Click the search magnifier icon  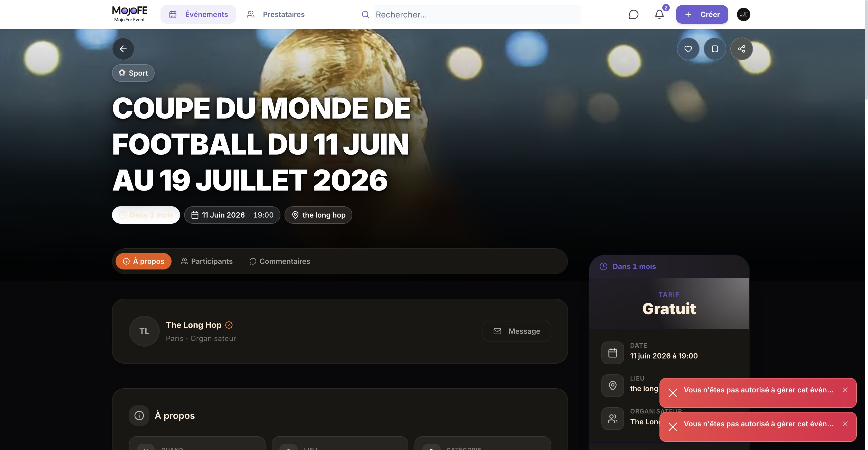(x=365, y=14)
